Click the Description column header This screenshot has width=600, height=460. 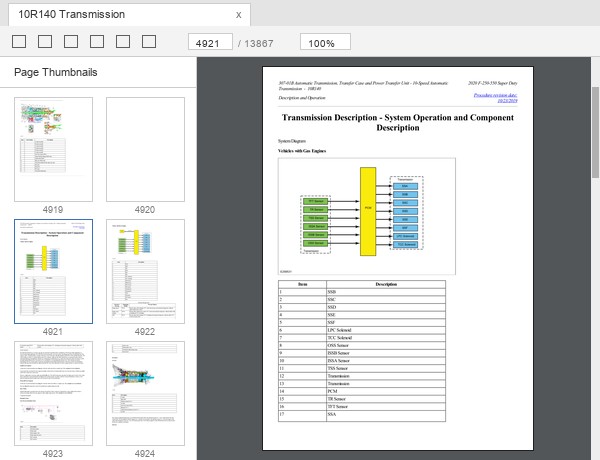pyautogui.click(x=386, y=284)
